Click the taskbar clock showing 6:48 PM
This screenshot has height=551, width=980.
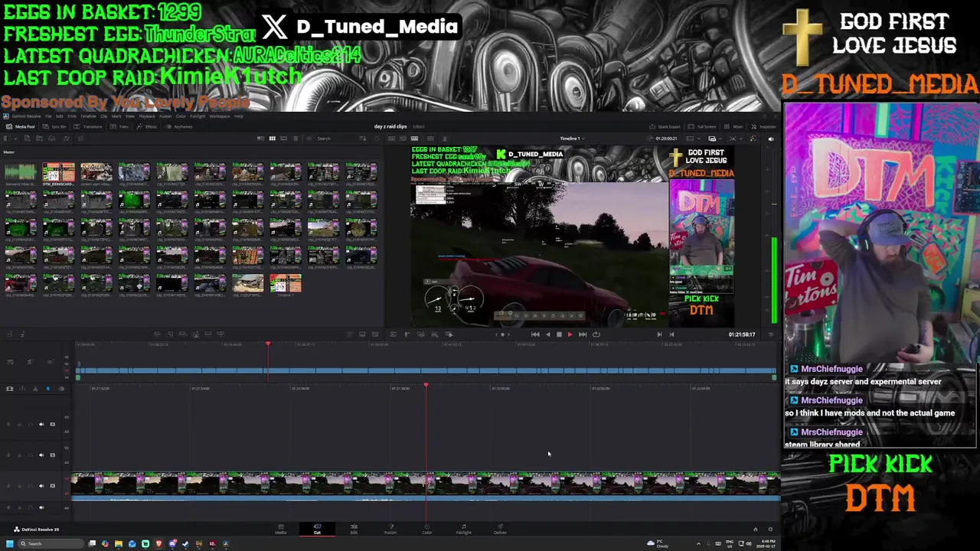click(x=766, y=543)
